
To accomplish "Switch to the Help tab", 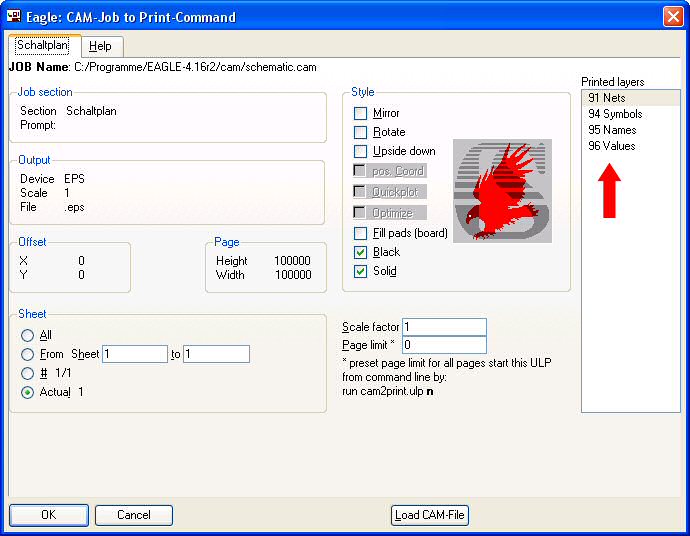I will [x=100, y=46].
